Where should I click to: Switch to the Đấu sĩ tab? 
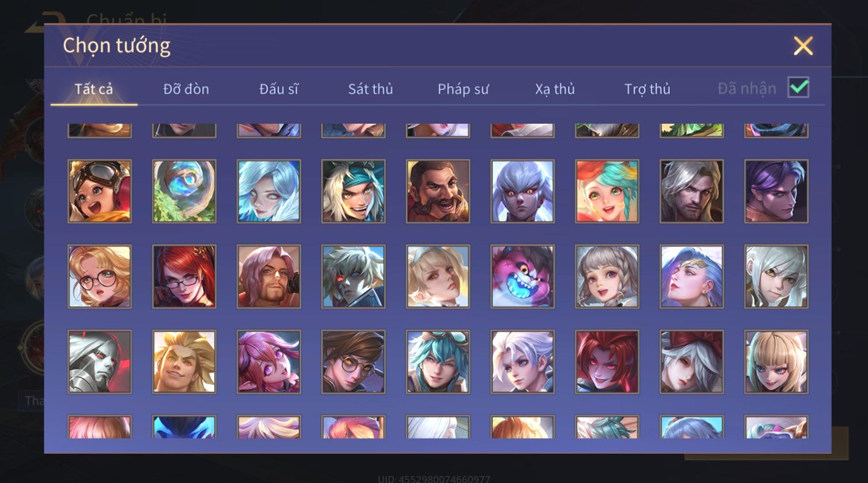click(x=279, y=89)
